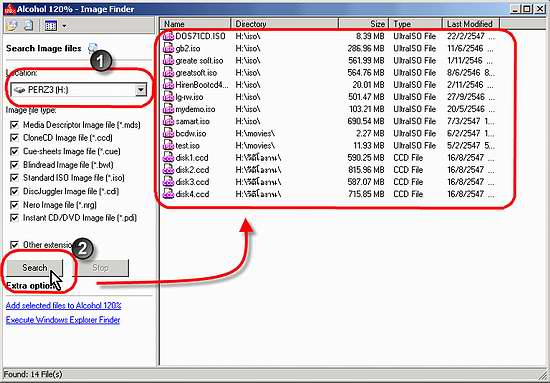Toggle Blindread Image file (*.bwt) checkbox
This screenshot has width=550, height=383.
[x=14, y=164]
